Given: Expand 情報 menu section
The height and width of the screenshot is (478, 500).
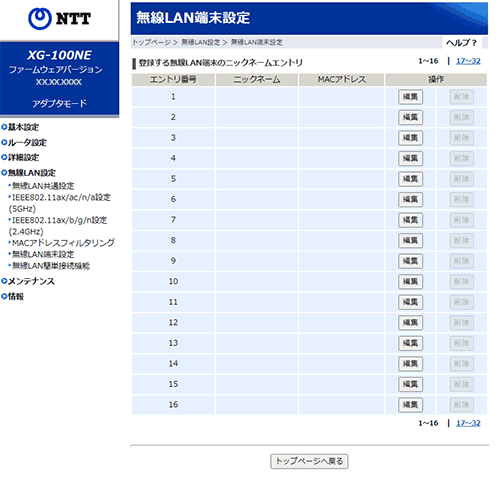Looking at the screenshot, I should click(12, 296).
